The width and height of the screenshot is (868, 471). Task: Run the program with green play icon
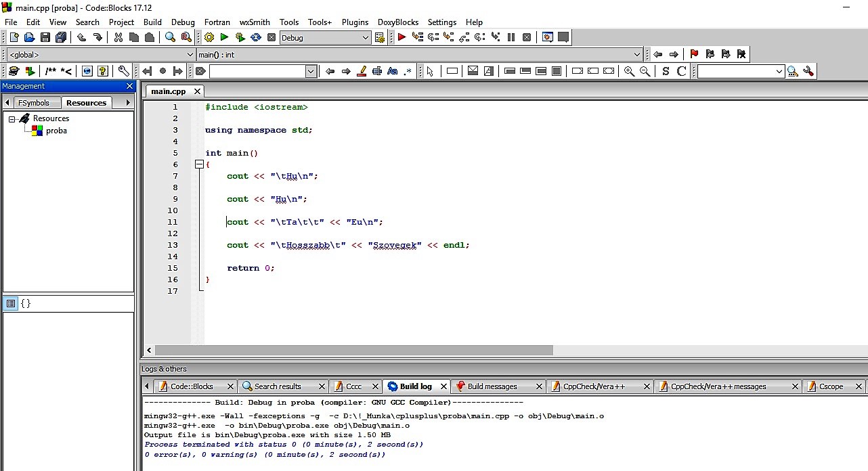click(x=224, y=38)
